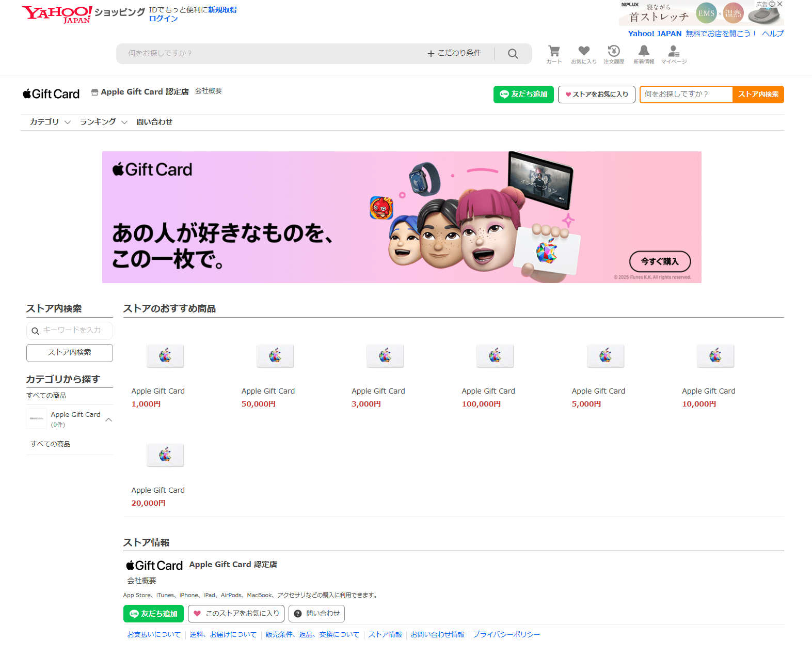This screenshot has width=812, height=656.
Task: Open the shopping cart icon
Action: (x=554, y=54)
